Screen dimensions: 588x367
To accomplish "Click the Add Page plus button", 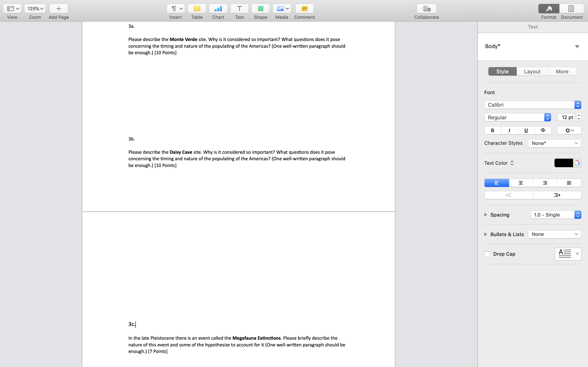I will coord(59,9).
